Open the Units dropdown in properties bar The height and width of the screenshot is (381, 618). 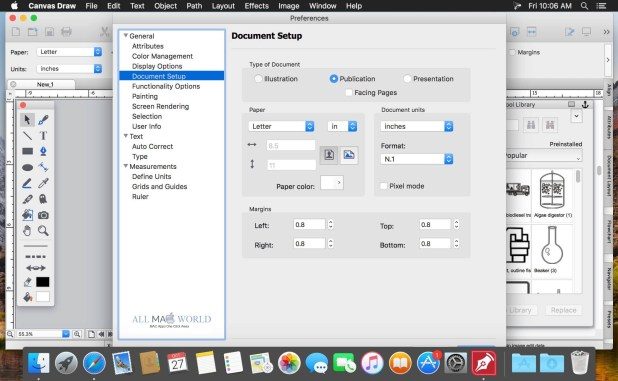coord(69,69)
